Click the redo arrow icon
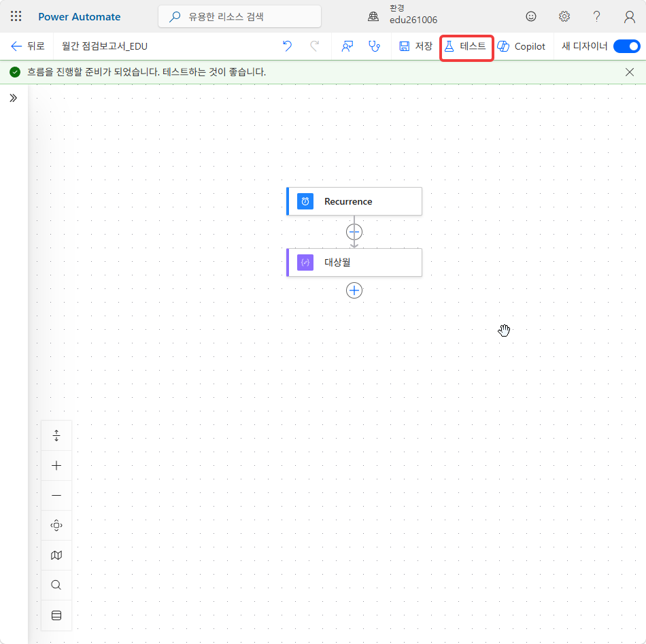Screen dimensions: 646x644 (x=315, y=46)
